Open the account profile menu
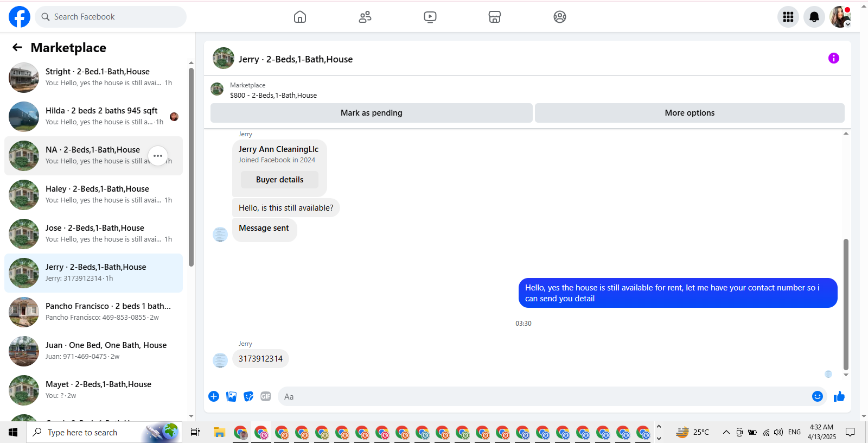The height and width of the screenshot is (443, 868). [x=840, y=17]
